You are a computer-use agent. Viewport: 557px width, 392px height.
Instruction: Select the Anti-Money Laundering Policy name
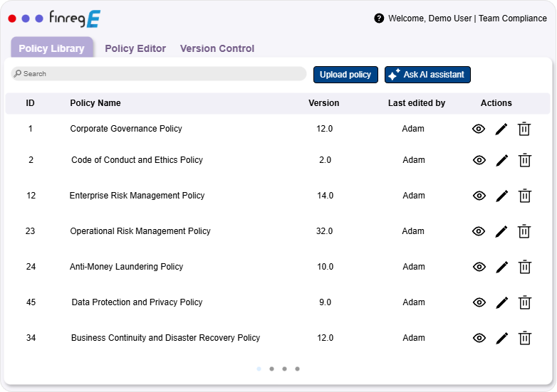(x=127, y=266)
